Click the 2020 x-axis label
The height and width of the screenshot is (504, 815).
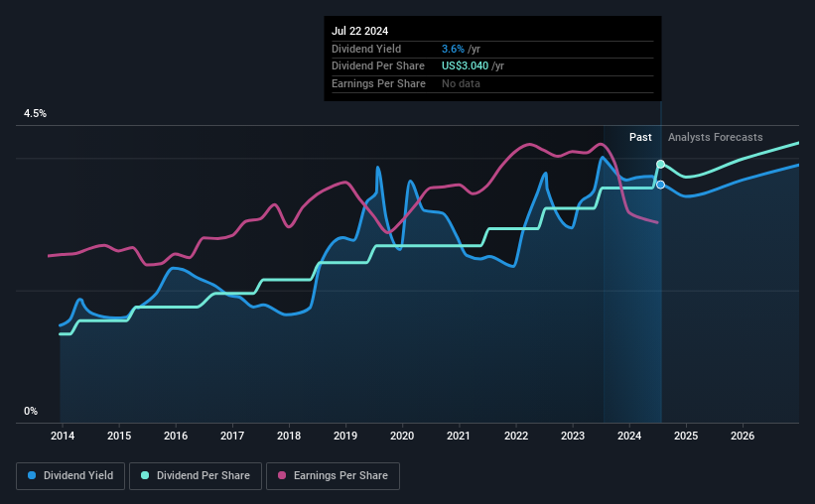(402, 436)
